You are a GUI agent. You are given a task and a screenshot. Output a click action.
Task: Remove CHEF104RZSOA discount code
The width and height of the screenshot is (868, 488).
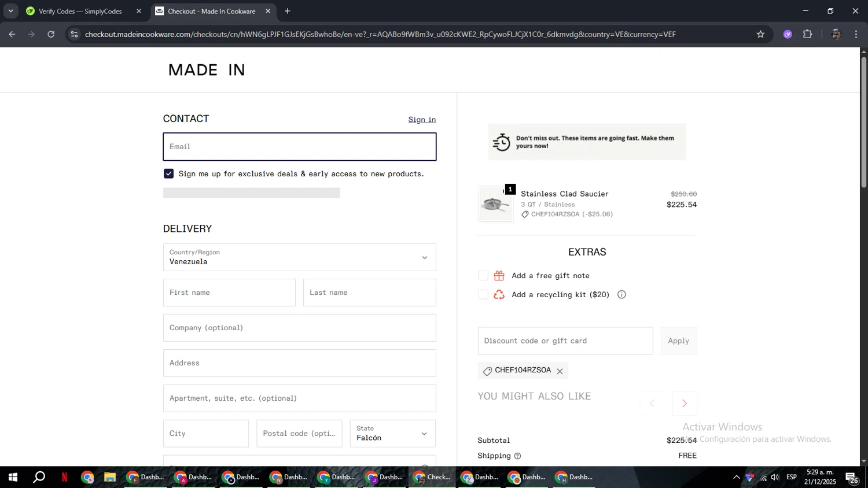(x=560, y=371)
